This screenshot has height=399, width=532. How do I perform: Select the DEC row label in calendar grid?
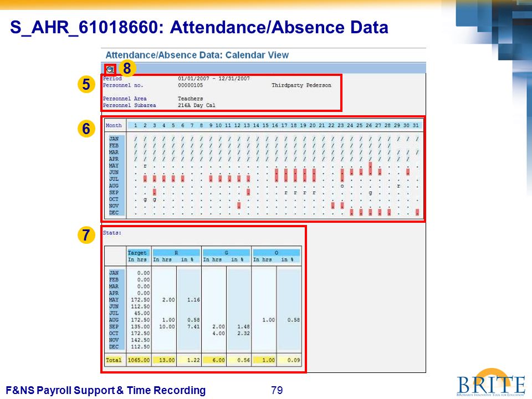pyautogui.click(x=114, y=212)
